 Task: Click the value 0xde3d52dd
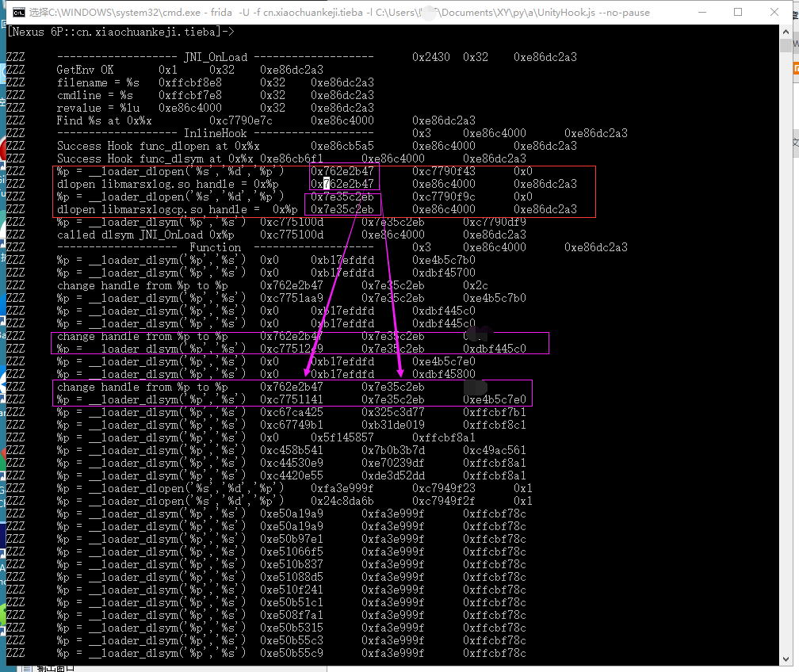click(x=393, y=475)
